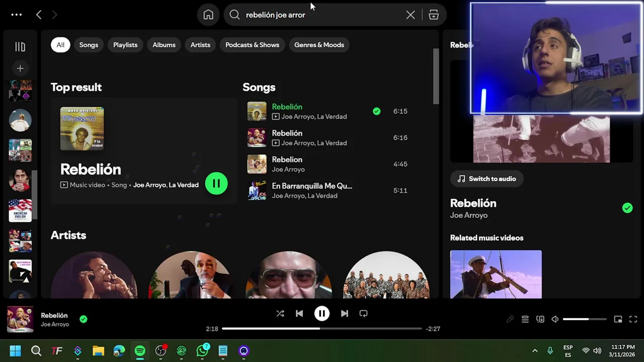The width and height of the screenshot is (644, 362).
Task: Open Connect to a device icon
Action: pyautogui.click(x=540, y=319)
